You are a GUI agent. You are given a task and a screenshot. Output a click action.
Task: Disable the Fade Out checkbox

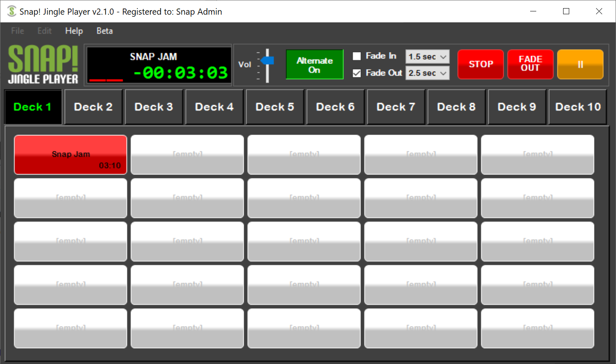pyautogui.click(x=357, y=73)
